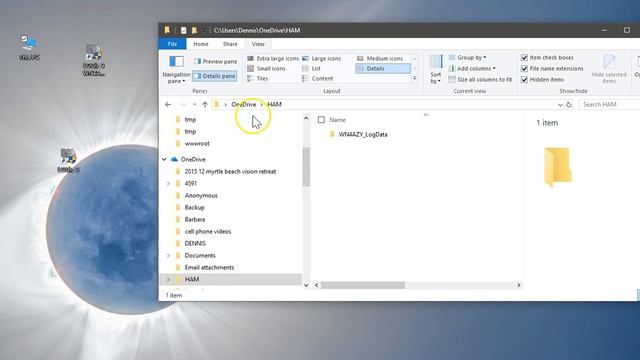Open the Sort by menu
The image size is (640, 360).
436,69
